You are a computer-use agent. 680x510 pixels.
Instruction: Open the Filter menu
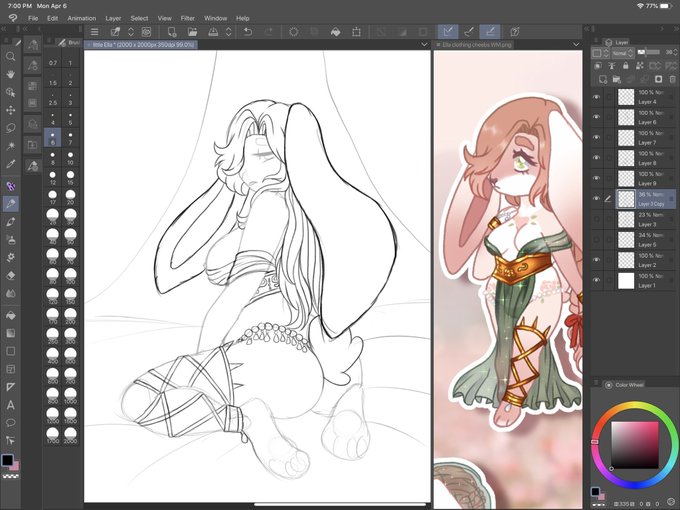tap(187, 18)
